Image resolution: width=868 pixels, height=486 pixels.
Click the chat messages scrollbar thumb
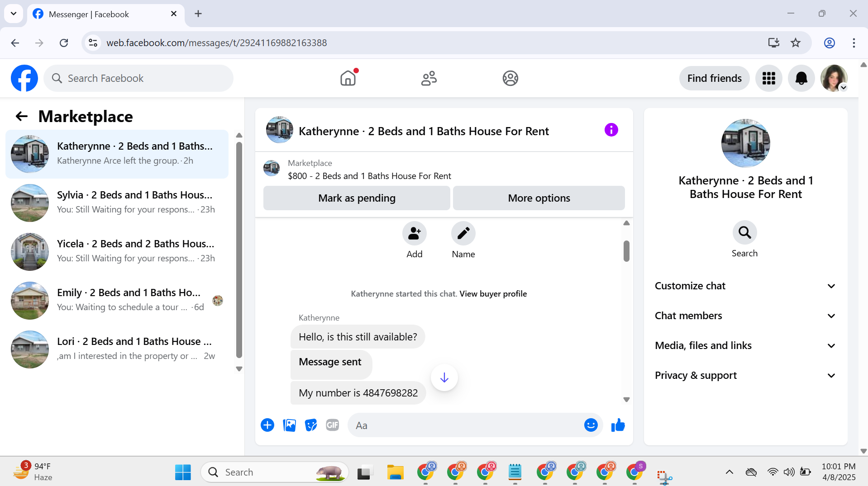click(x=626, y=251)
